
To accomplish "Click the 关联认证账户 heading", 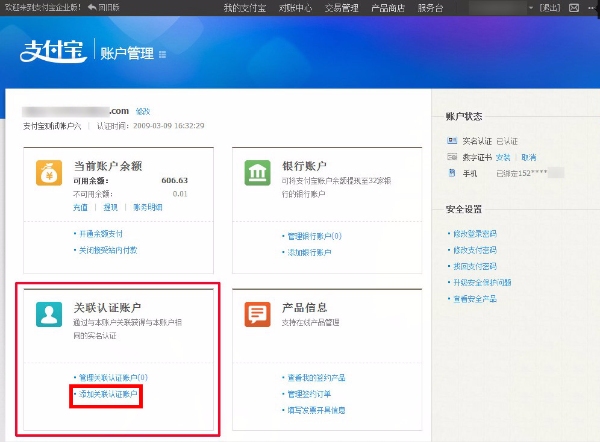I will click(107, 308).
